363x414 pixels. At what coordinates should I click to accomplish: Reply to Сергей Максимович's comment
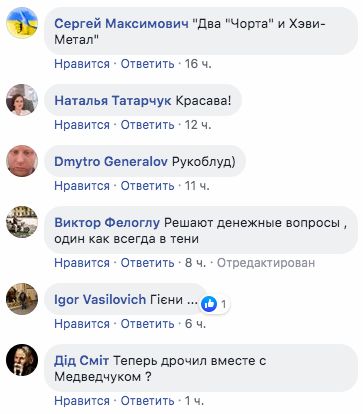click(147, 64)
